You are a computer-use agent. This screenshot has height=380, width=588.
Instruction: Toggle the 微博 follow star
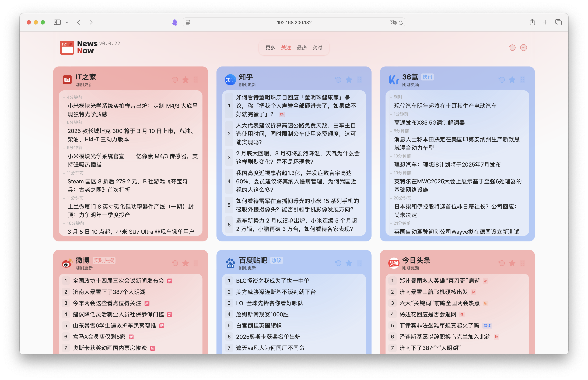click(x=185, y=263)
